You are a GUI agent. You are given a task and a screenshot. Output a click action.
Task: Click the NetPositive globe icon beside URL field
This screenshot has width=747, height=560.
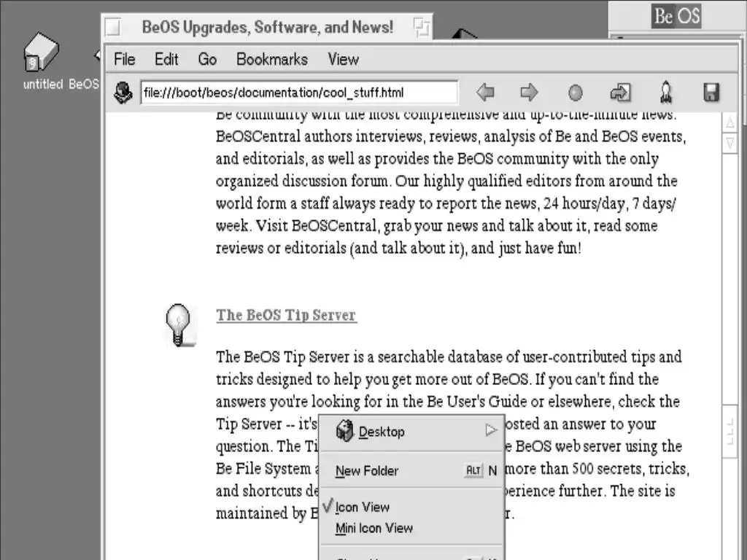click(x=123, y=93)
